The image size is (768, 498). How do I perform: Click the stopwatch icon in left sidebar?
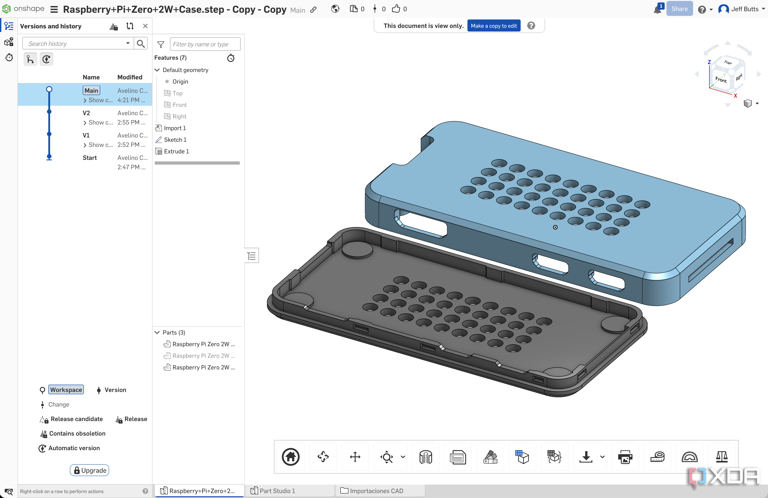9,58
